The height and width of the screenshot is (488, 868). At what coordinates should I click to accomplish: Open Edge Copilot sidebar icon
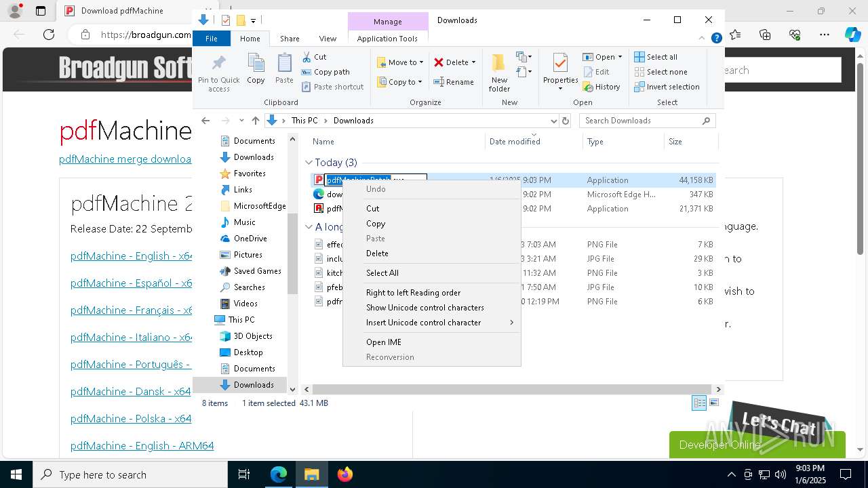pyautogui.click(x=852, y=35)
